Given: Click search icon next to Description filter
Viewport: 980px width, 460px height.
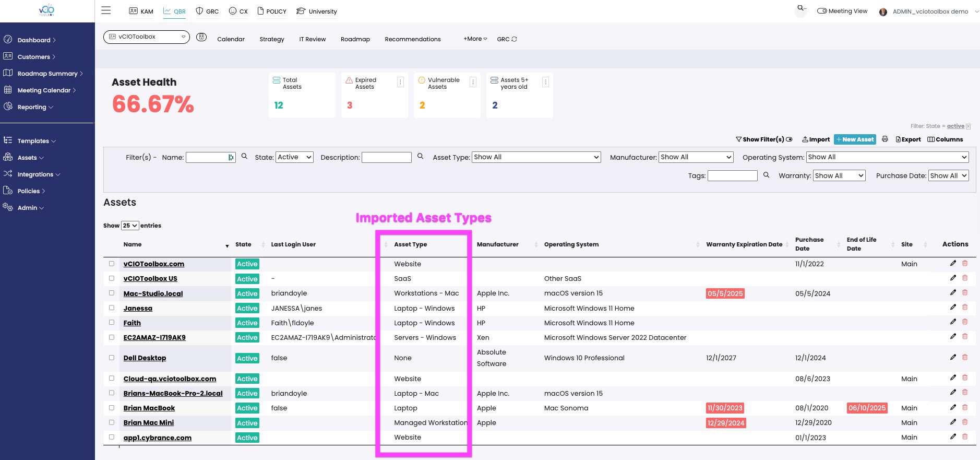Looking at the screenshot, I should coord(420,156).
